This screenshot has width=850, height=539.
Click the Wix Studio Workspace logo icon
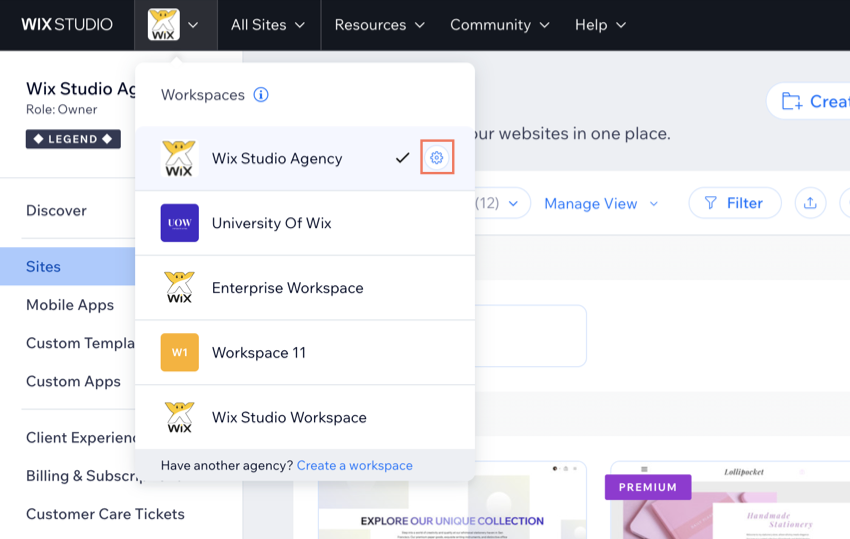(x=180, y=417)
